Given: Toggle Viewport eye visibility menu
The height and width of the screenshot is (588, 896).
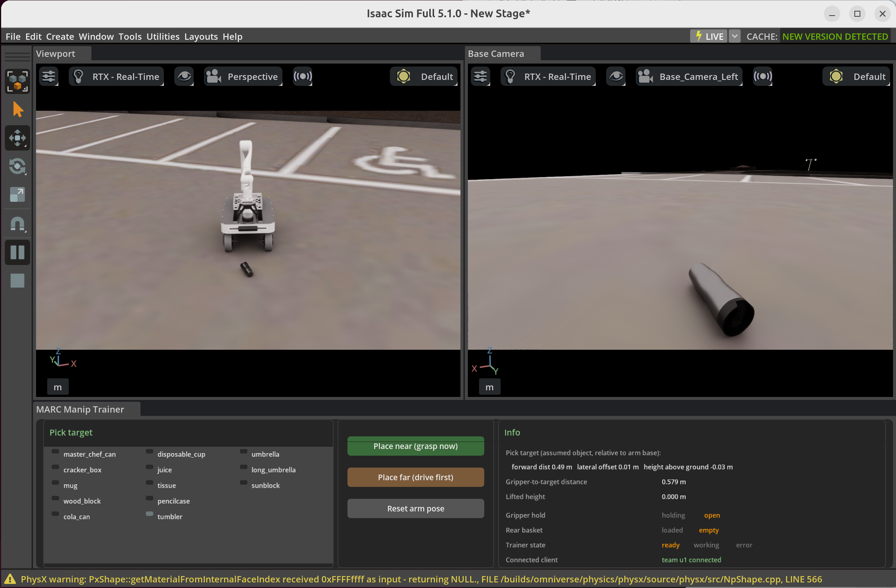Looking at the screenshot, I should 184,77.
